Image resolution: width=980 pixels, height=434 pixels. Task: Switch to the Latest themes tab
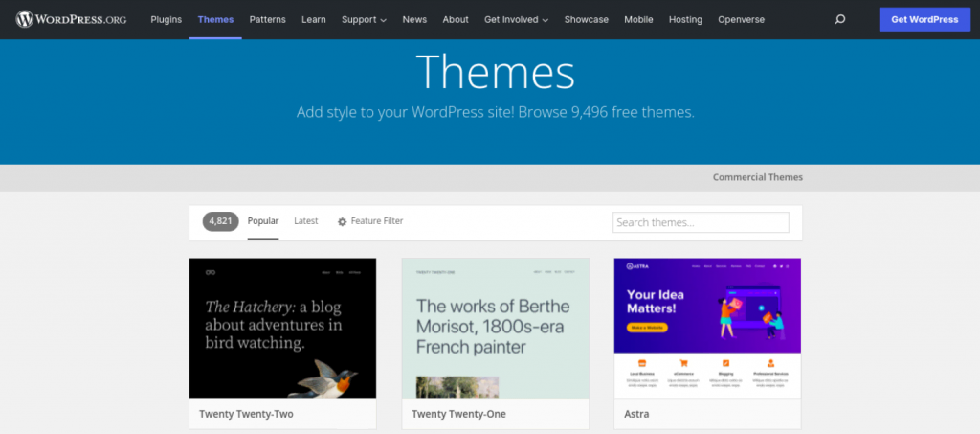(306, 221)
